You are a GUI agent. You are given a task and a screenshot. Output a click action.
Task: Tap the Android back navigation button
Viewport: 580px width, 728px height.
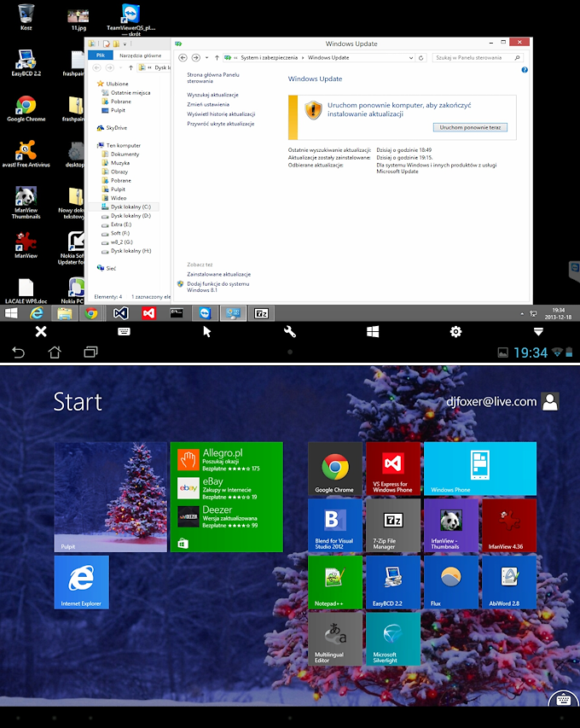click(x=18, y=352)
